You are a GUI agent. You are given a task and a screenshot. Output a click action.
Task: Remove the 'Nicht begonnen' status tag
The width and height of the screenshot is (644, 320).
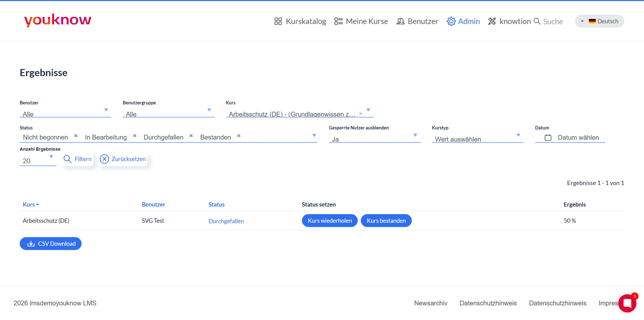pos(76,136)
